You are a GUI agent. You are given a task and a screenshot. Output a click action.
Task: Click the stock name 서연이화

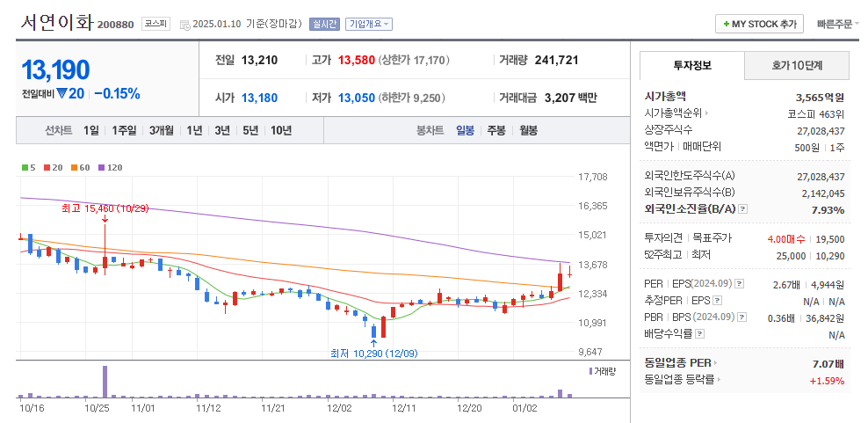click(56, 23)
